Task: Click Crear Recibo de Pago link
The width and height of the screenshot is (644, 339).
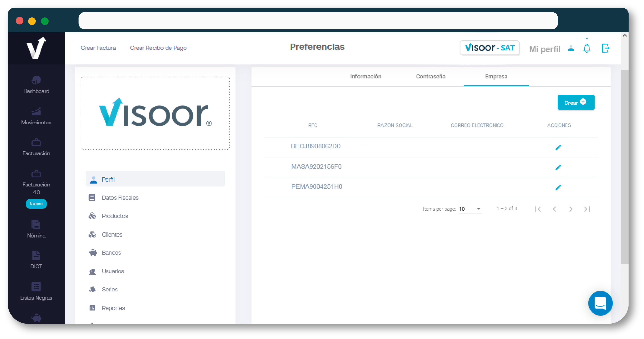Action: coord(158,48)
